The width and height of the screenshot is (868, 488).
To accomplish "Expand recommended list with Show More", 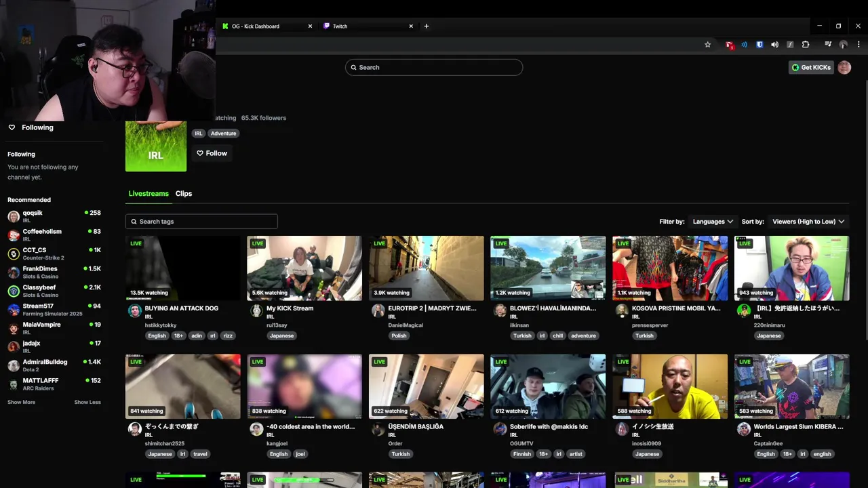I will 22,403.
